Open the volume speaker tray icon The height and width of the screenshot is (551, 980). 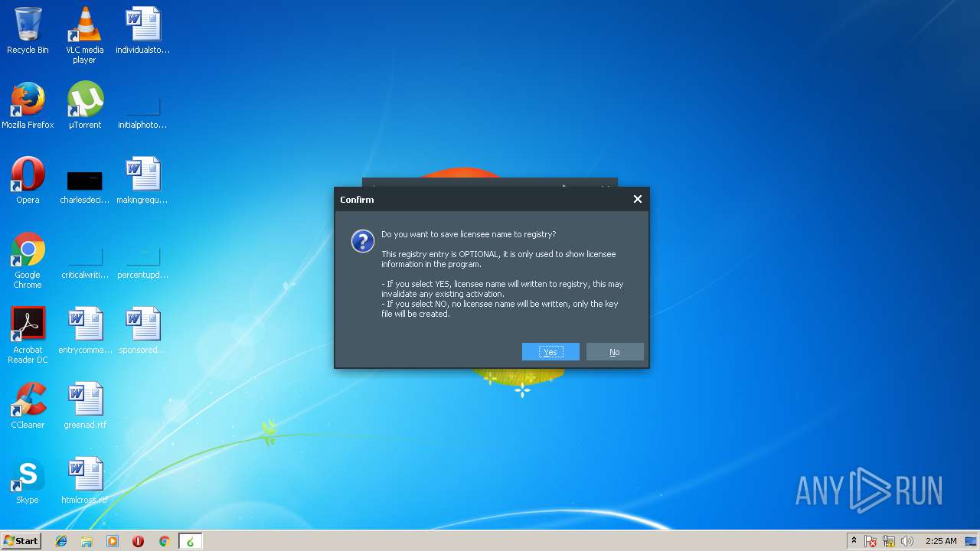click(907, 541)
